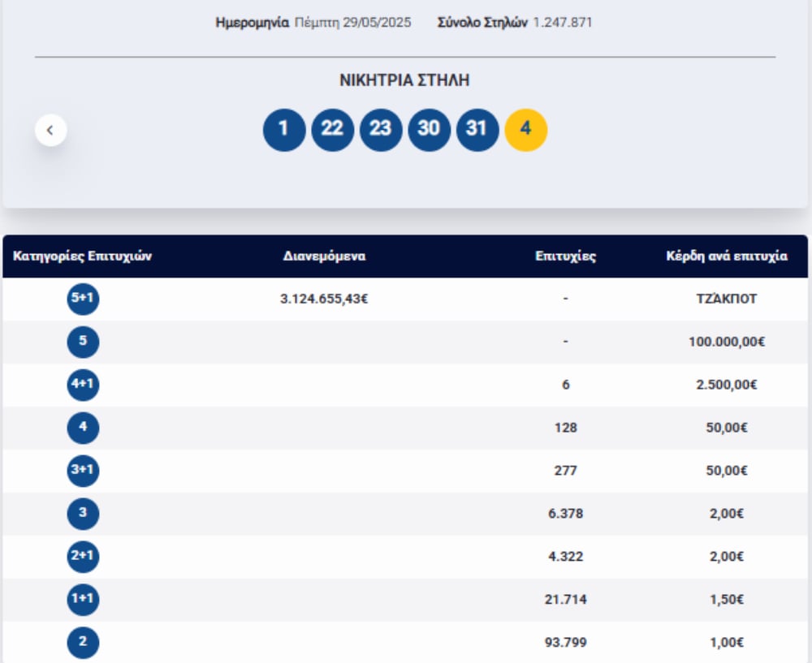Click the jackpot amount 3.124.655,43€

coord(324,299)
